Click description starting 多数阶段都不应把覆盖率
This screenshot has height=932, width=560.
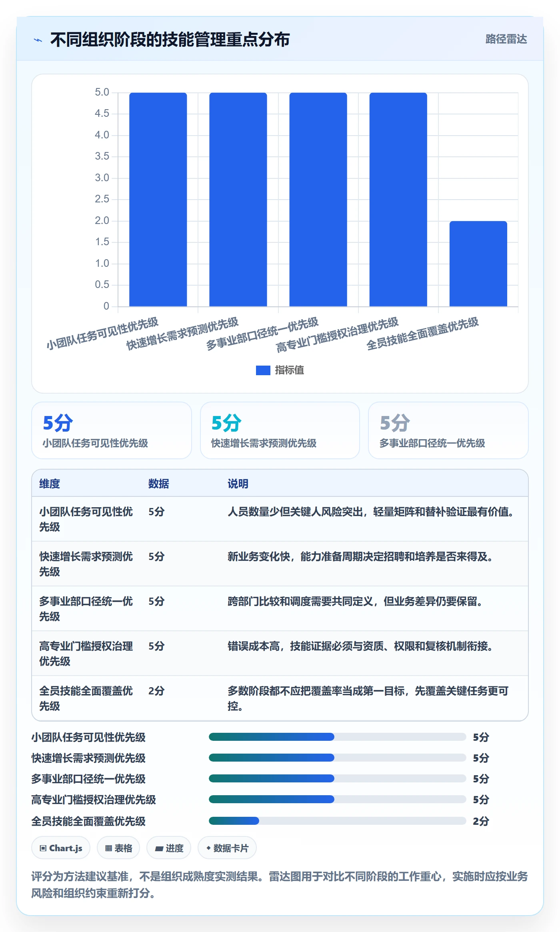[x=368, y=698]
